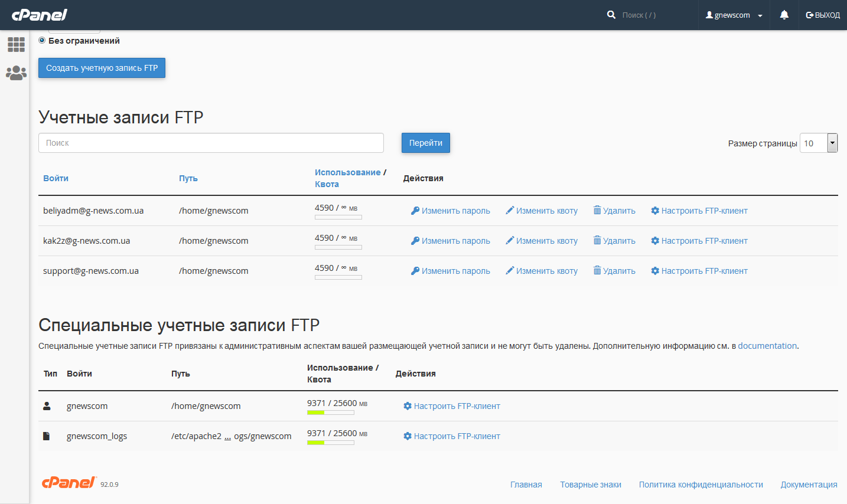Image resolution: width=847 pixels, height=504 pixels.
Task: Click the pencil icon for kak2z account
Action: point(510,241)
